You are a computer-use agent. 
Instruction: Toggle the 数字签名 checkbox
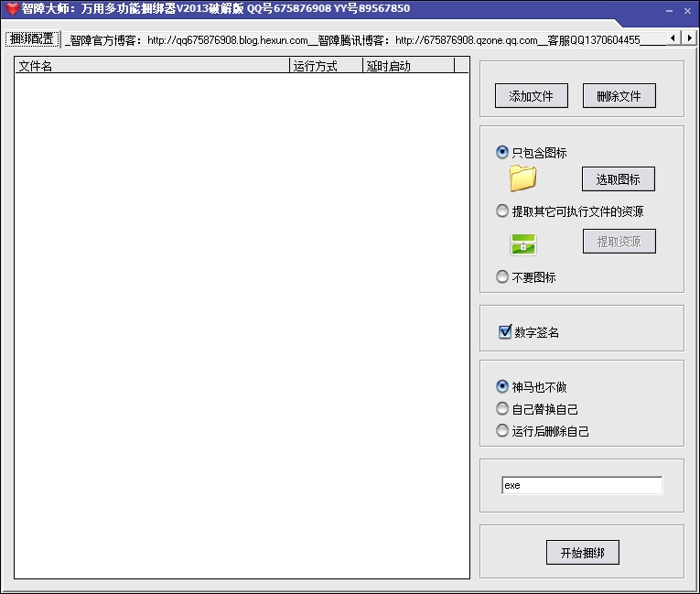tap(505, 332)
